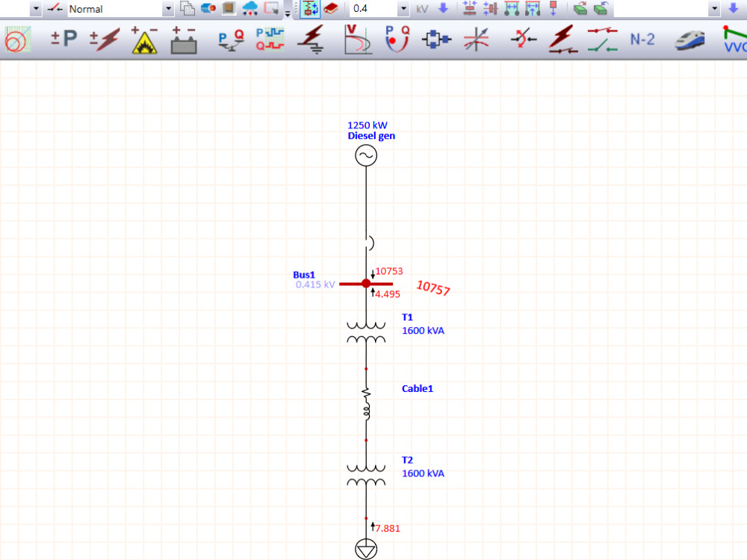The image size is (747, 560).
Task: Select the T1 1600 kVA transformer symbol
Action: click(366, 331)
